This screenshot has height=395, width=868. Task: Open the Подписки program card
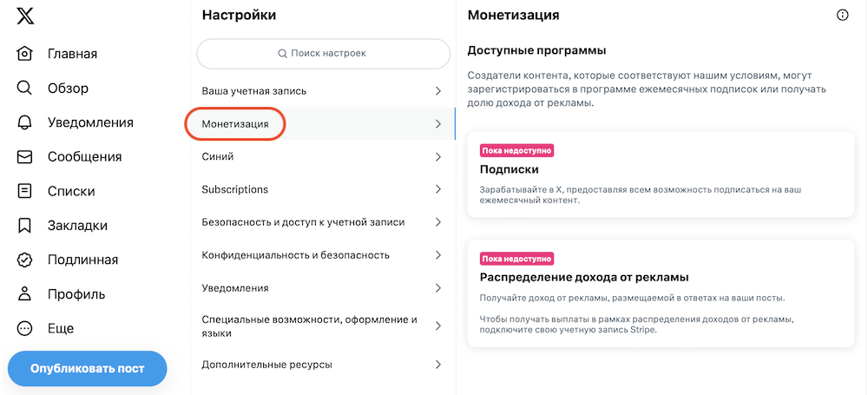tap(661, 174)
